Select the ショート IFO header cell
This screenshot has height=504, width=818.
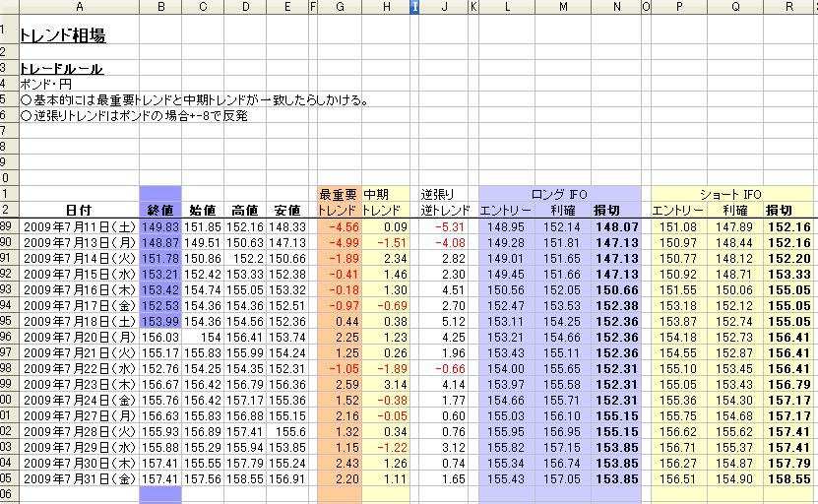click(x=733, y=195)
